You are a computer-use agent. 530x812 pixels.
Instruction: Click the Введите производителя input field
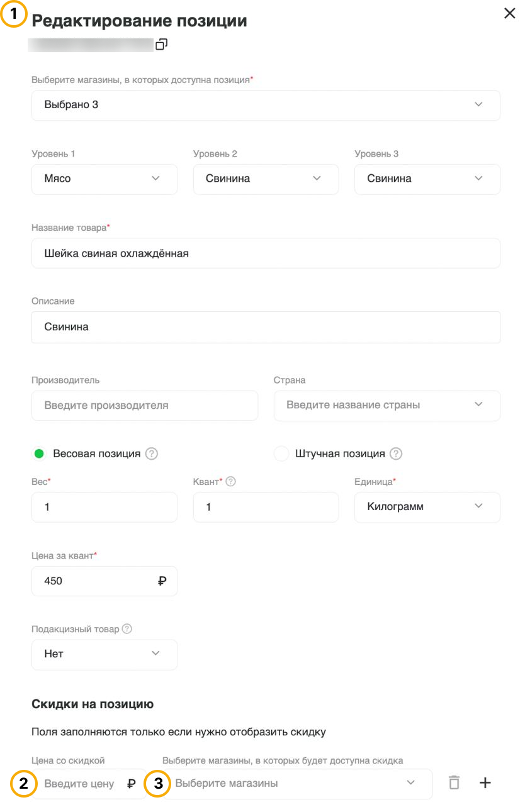(145, 406)
